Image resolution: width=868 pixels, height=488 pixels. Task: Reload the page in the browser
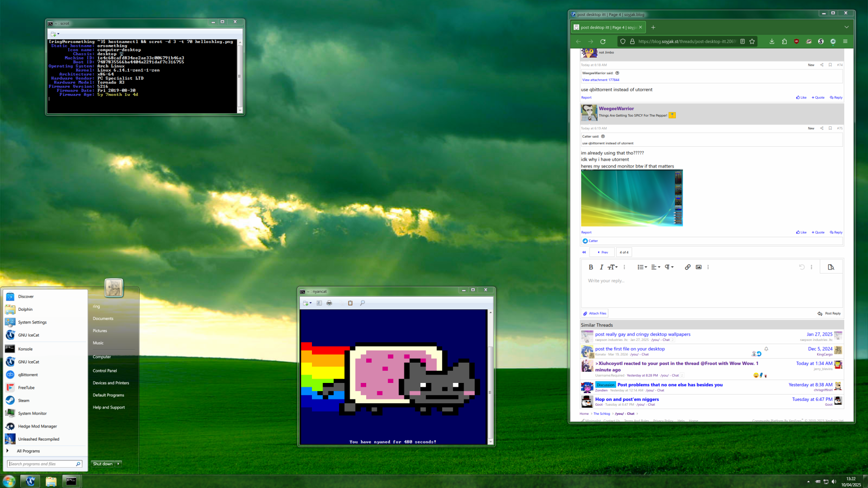tap(603, 42)
